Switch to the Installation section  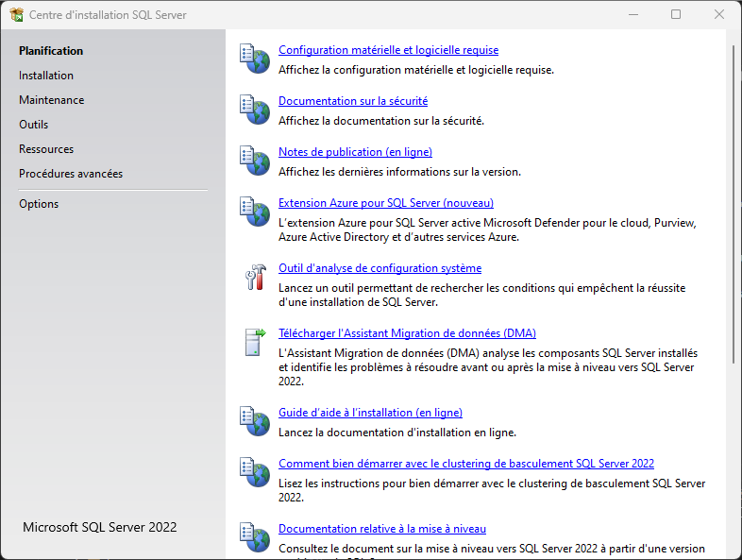(x=46, y=76)
